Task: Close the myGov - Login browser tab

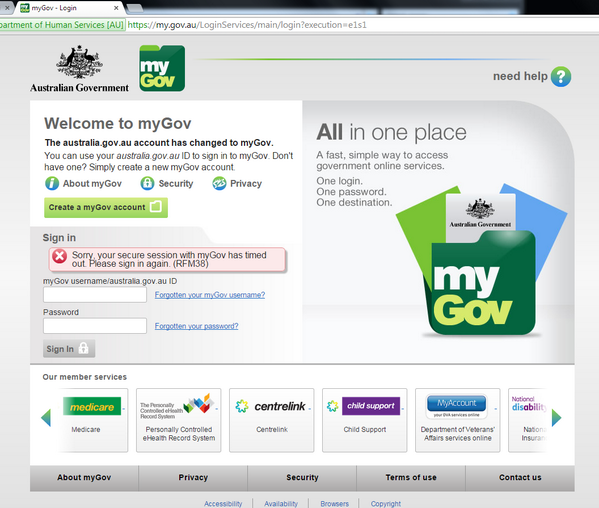Action: point(116,8)
